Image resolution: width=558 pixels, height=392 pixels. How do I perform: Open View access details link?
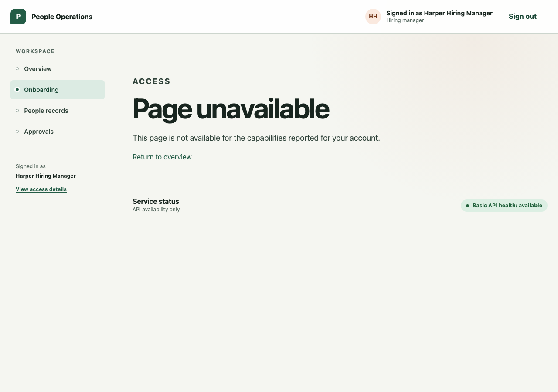41,189
